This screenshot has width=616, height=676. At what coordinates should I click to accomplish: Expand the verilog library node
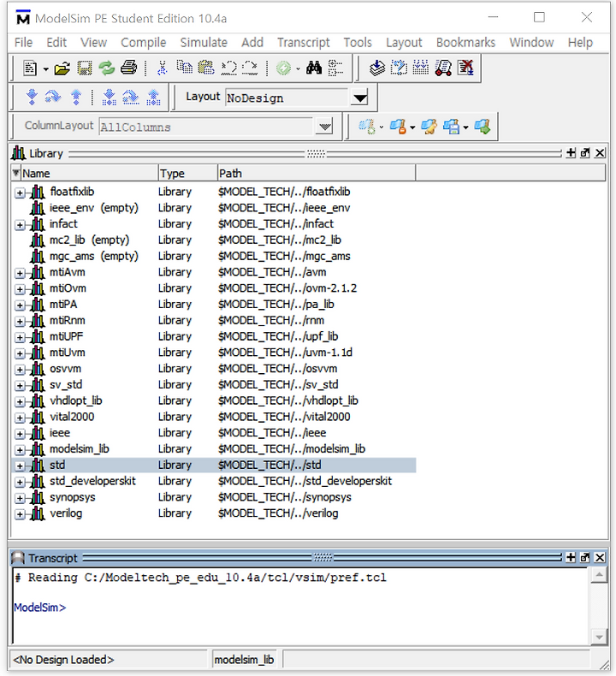20,514
